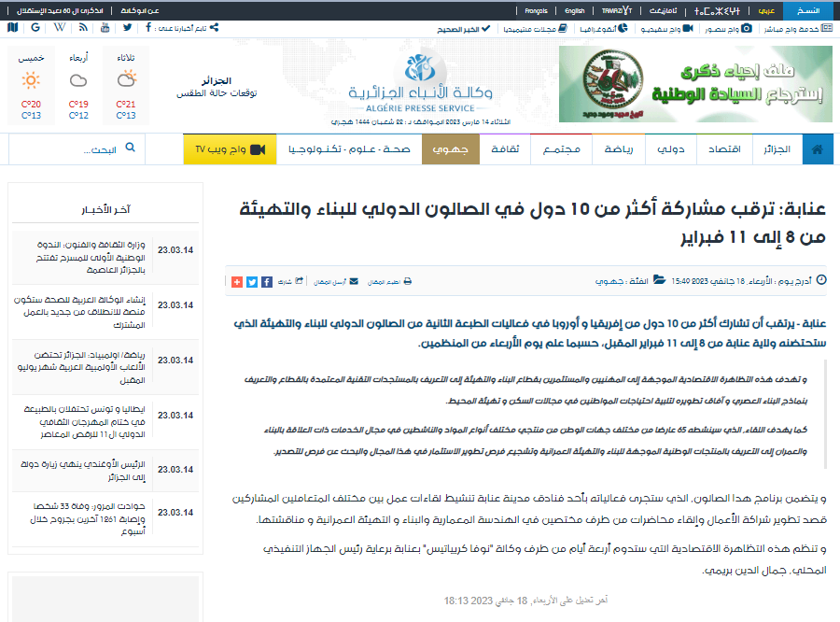Open the إسترجاع السيادة الوطنية banner
This screenshot has width=840, height=622.
click(695, 84)
